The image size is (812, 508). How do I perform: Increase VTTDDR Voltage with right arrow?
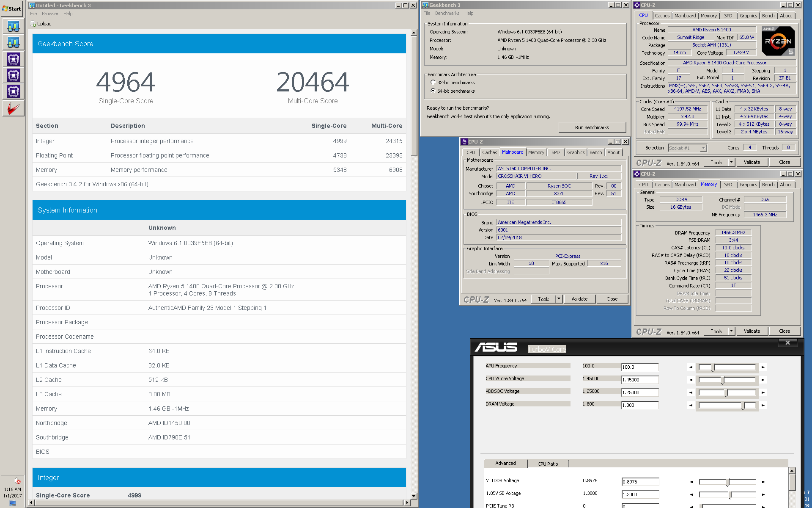[763, 482]
